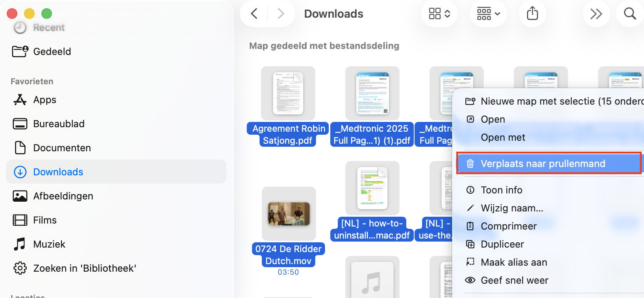Click the duplicate icon beside Dupliceer
This screenshot has height=298, width=644.
[470, 244]
